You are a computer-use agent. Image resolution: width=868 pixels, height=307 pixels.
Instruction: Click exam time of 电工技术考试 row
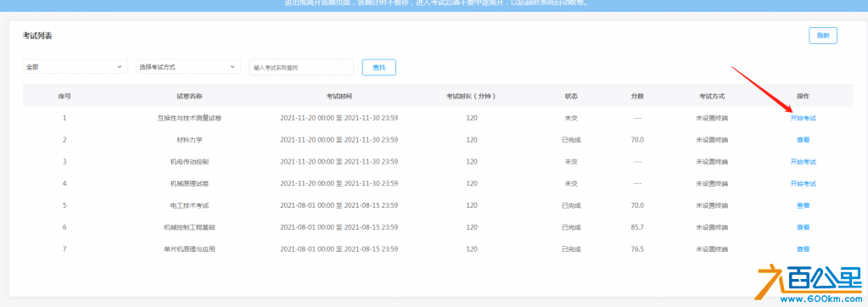tap(339, 206)
